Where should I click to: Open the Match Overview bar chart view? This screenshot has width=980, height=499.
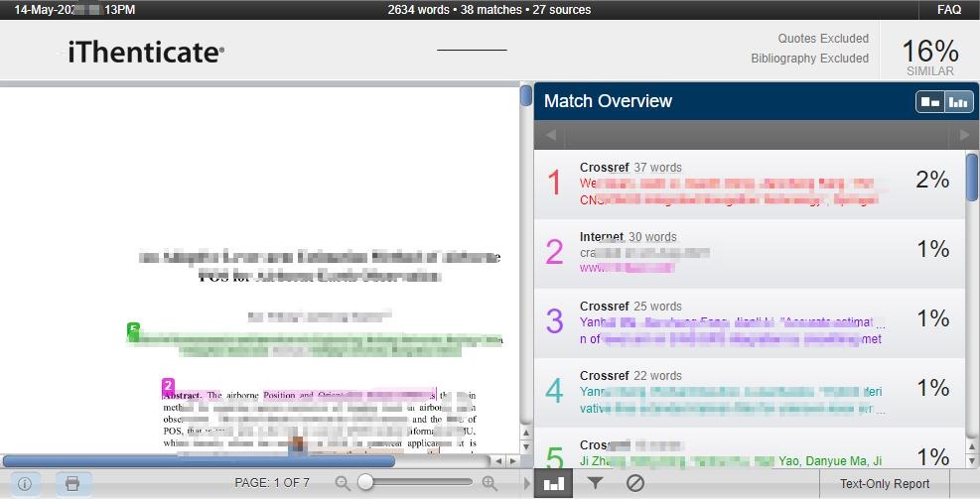pos(554,483)
